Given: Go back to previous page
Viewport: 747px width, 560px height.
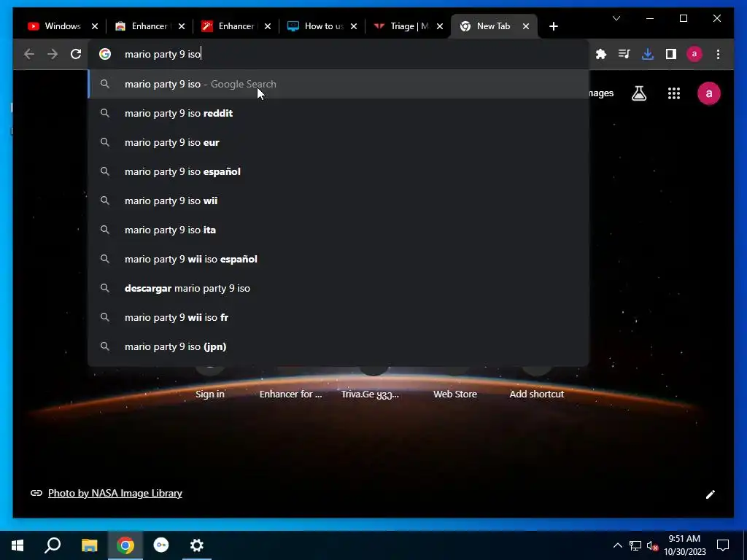Looking at the screenshot, I should [29, 54].
